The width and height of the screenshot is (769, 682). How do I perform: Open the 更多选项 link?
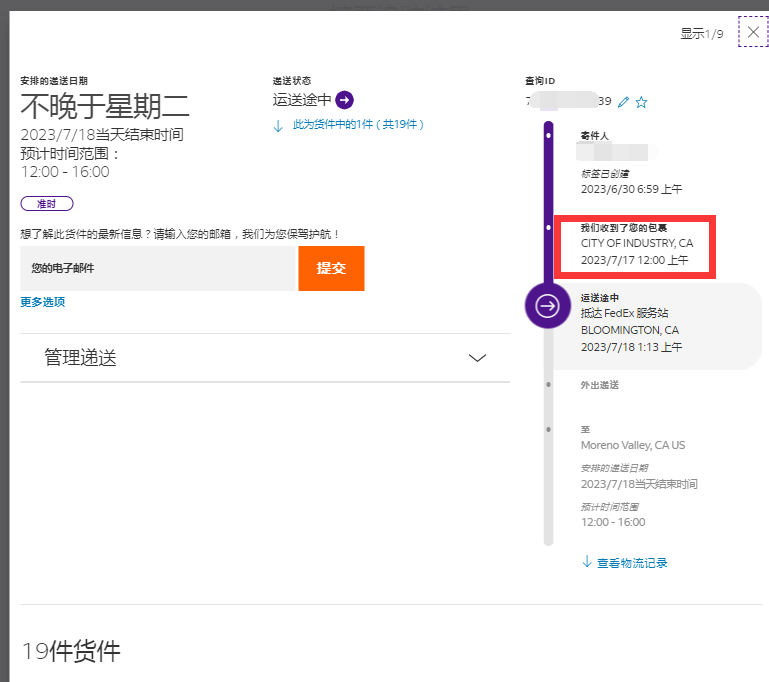pos(43,302)
